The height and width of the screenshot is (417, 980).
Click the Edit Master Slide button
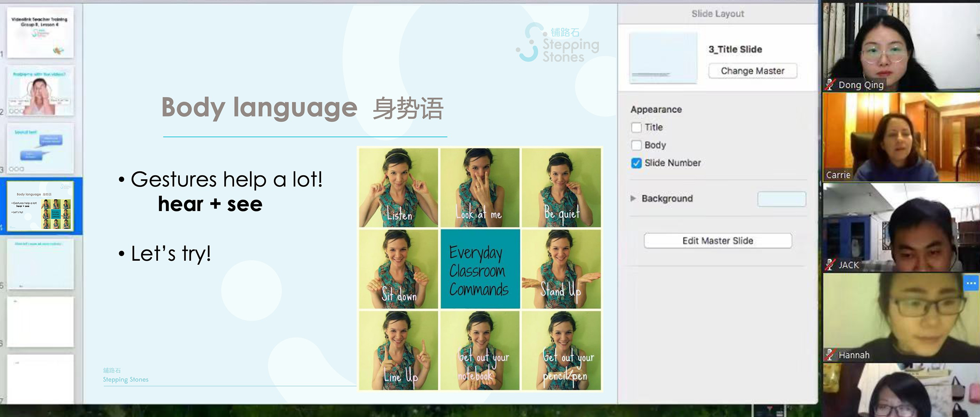tap(718, 241)
